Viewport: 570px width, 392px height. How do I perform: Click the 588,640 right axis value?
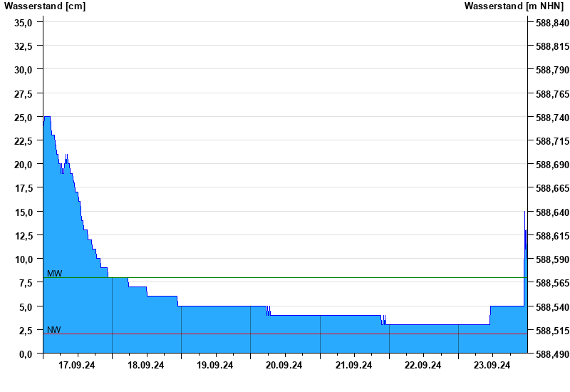tap(552, 212)
